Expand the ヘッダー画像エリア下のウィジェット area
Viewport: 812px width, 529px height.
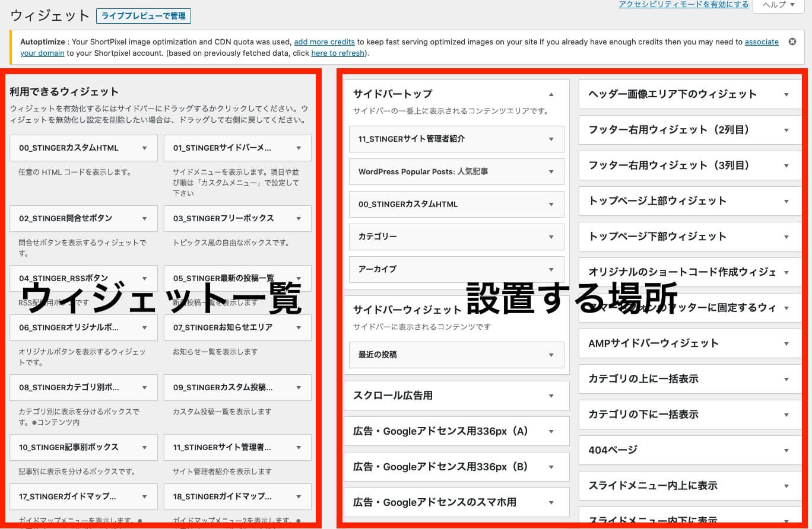point(786,94)
